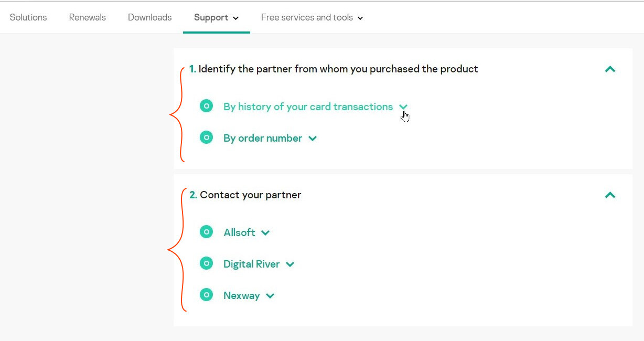This screenshot has width=644, height=341.
Task: Expand the By order number chevron
Action: coord(313,138)
